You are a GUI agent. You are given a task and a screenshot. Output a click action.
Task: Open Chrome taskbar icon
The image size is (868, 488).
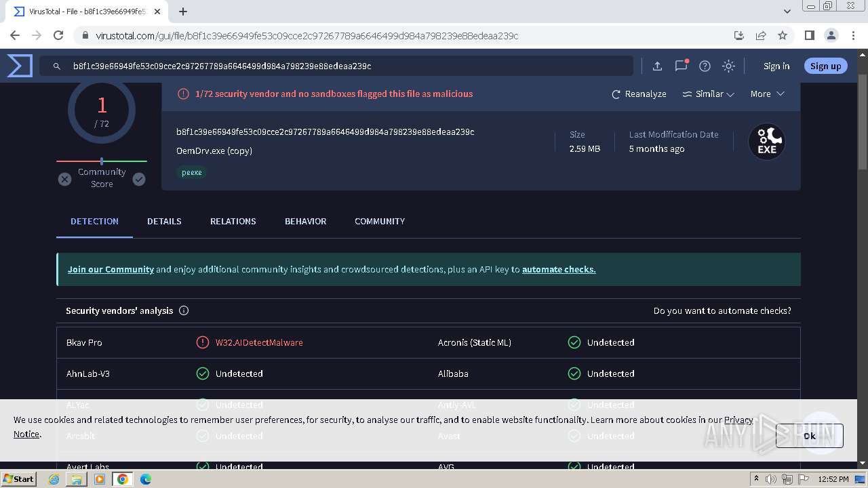pyautogui.click(x=122, y=479)
